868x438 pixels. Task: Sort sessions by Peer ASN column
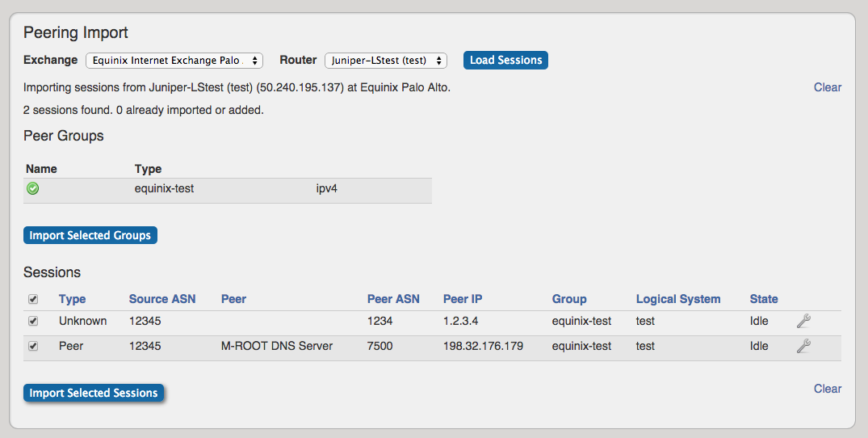(393, 299)
